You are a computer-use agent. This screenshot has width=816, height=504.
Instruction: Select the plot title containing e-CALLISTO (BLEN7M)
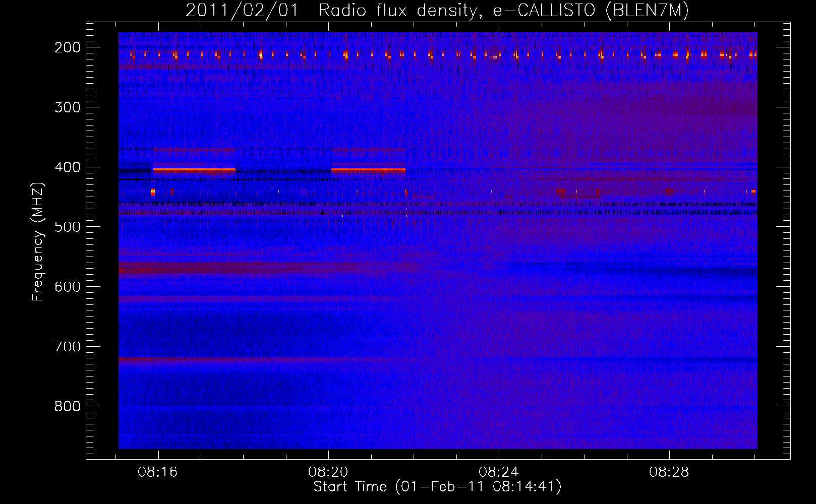click(x=437, y=11)
